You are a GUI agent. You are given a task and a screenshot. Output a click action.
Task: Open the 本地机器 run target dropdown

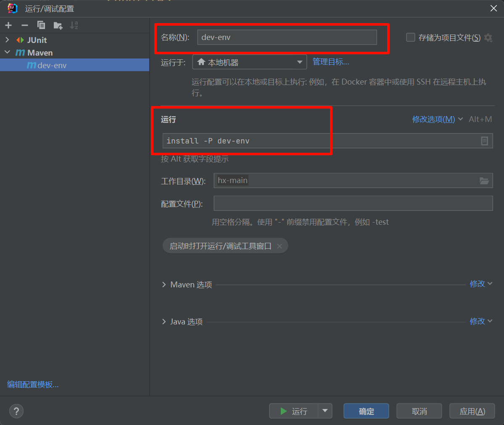pyautogui.click(x=249, y=62)
